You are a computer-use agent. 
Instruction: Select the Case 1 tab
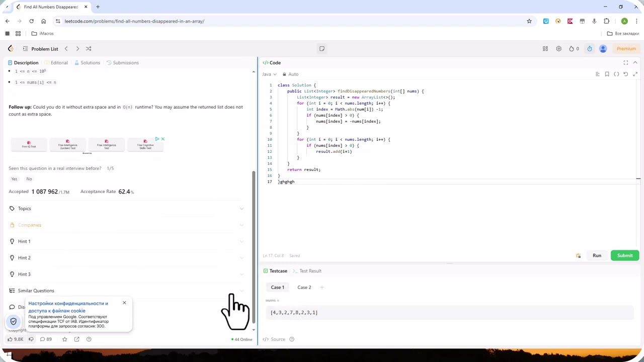278,288
